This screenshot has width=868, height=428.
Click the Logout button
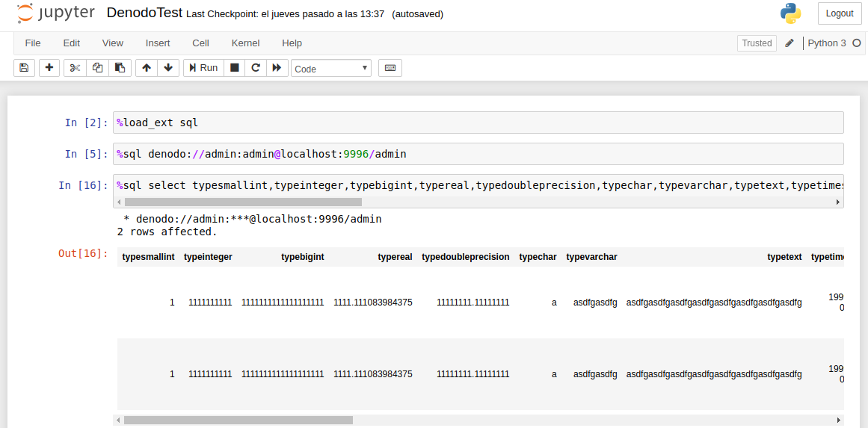click(x=840, y=14)
